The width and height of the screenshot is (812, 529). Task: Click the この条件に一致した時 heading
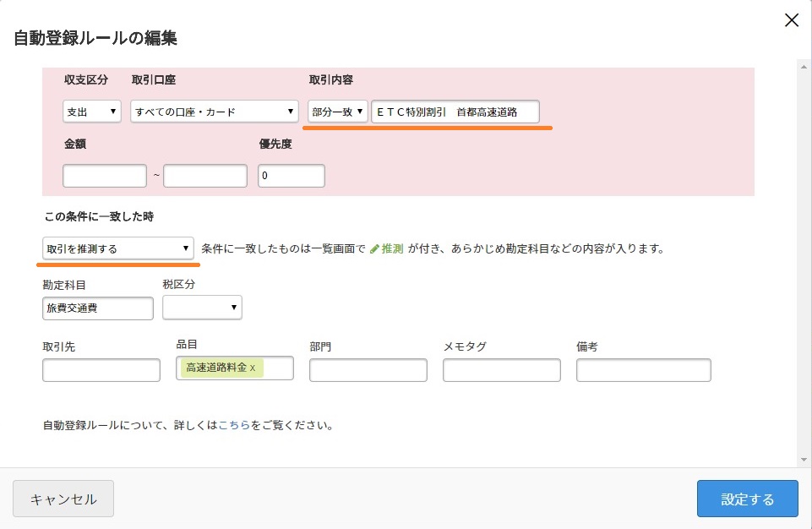[99, 216]
